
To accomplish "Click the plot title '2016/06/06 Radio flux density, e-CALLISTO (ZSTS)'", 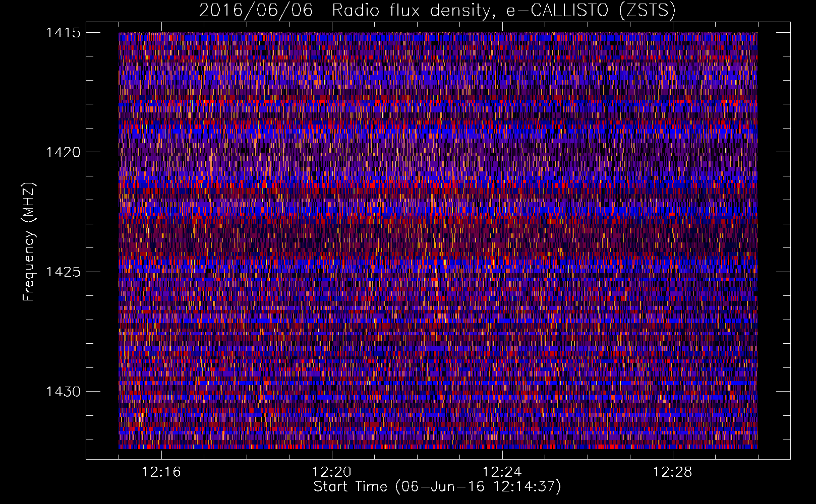I will tap(437, 11).
